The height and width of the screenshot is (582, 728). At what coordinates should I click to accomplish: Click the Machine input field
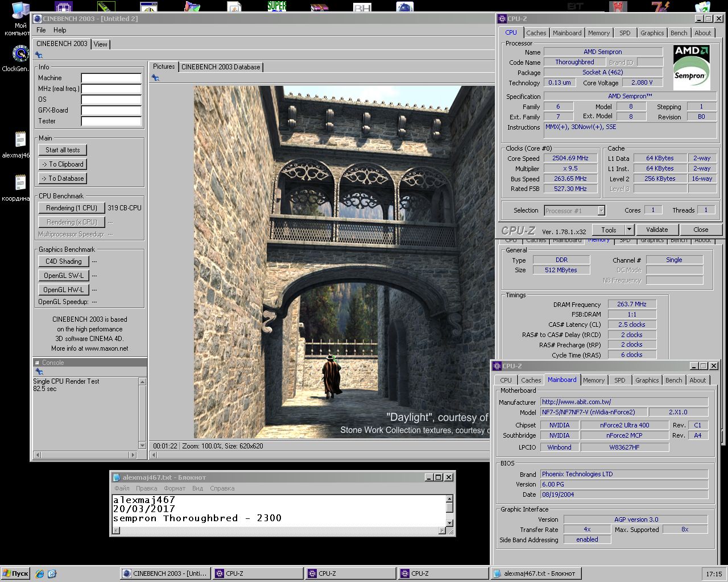coord(111,78)
